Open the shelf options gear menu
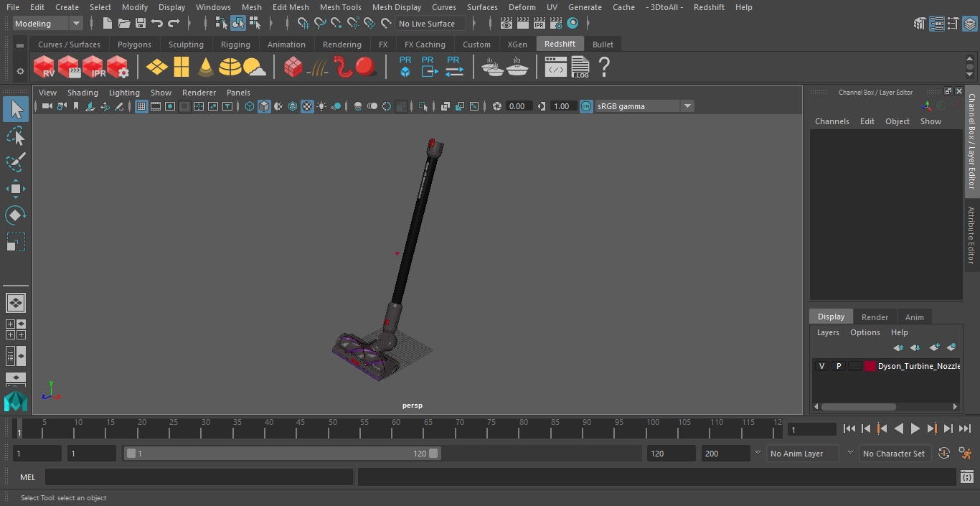The height and width of the screenshot is (506, 980). (x=20, y=71)
